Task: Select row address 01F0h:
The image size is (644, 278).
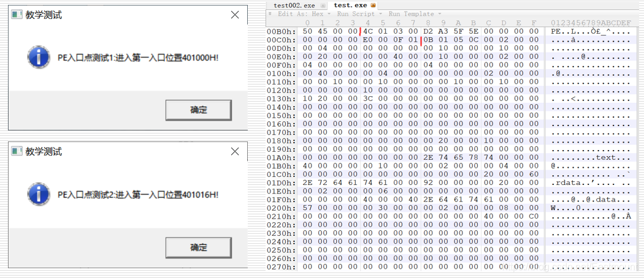Action: pyautogui.click(x=282, y=200)
